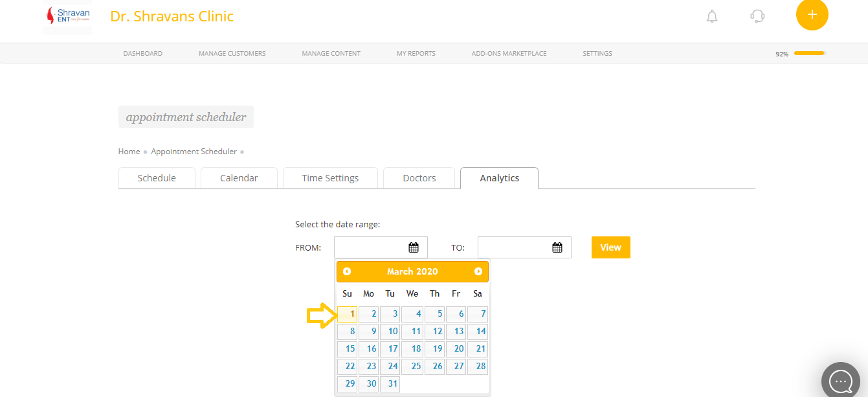868x397 pixels.
Task: Open calendar icon in TO field
Action: point(557,247)
